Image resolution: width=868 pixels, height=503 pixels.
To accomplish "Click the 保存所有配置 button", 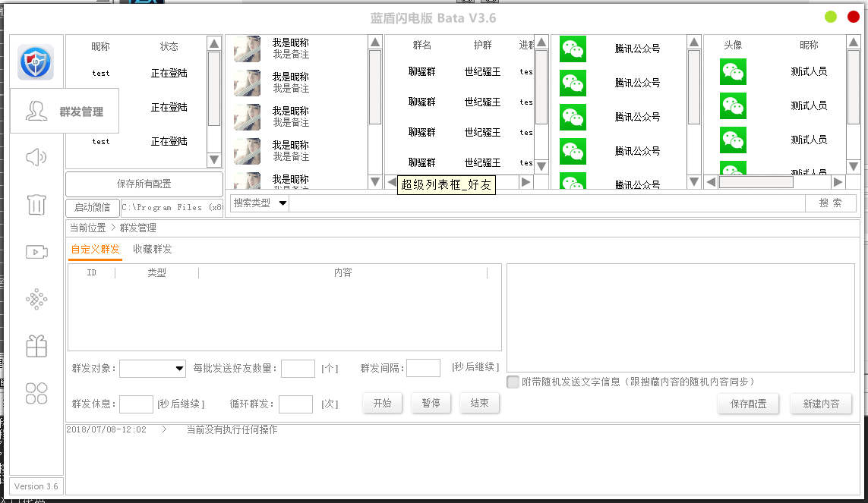I will pyautogui.click(x=144, y=184).
